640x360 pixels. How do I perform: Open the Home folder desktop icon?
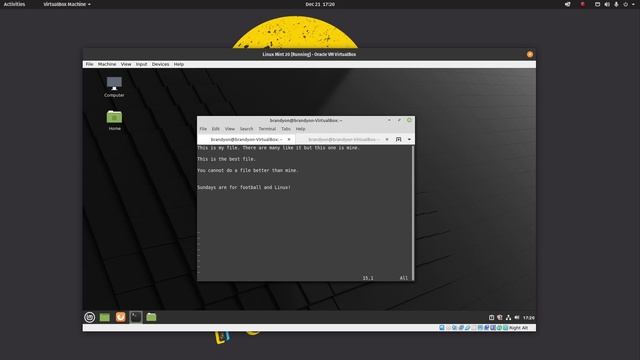click(114, 120)
